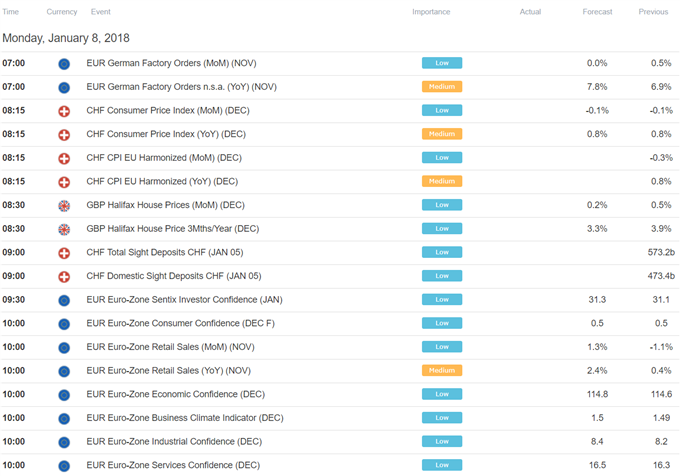Open CHF Domestic Sight Deposits CHF event
Screen dimensions: 680x476
click(x=173, y=276)
